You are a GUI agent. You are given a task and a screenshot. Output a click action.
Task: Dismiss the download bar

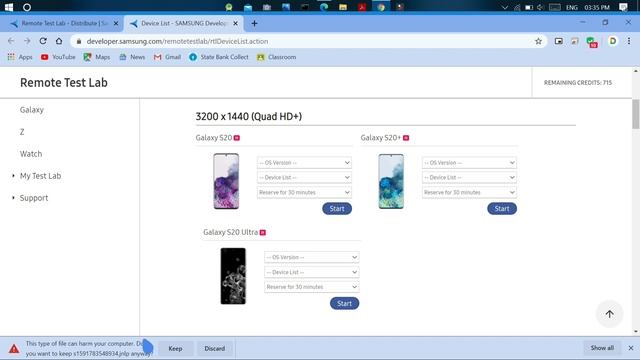[631, 348]
